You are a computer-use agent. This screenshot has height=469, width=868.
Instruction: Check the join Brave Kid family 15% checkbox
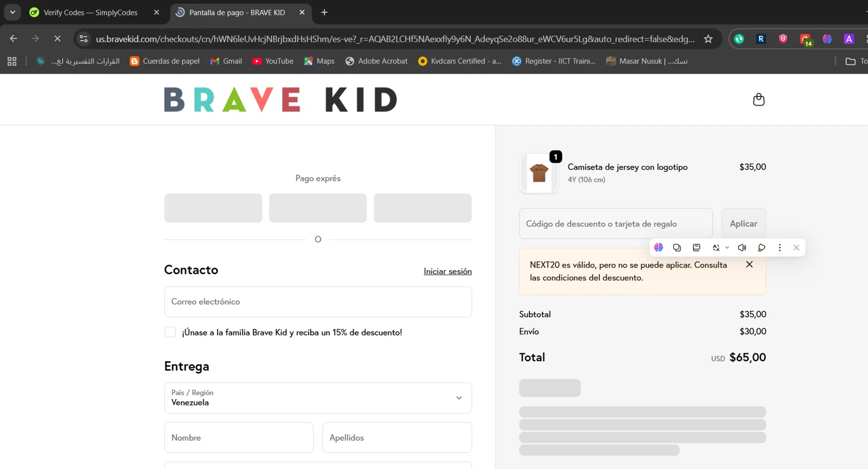170,332
